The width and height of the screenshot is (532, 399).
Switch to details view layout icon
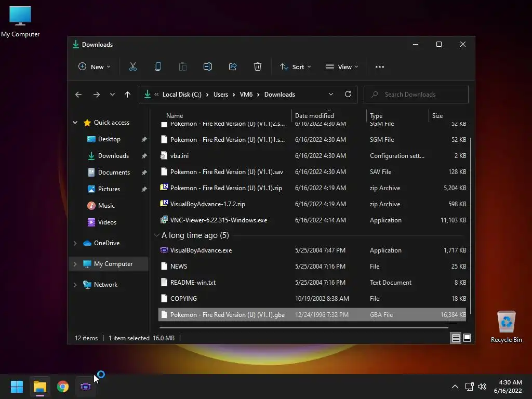point(456,338)
